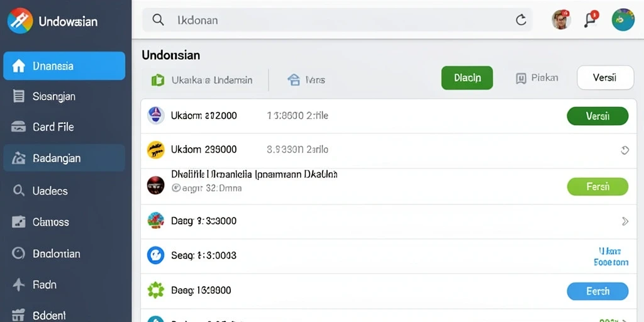The height and width of the screenshot is (322, 644).
Task: Click the Undonsian page heading
Action: pyautogui.click(x=171, y=55)
